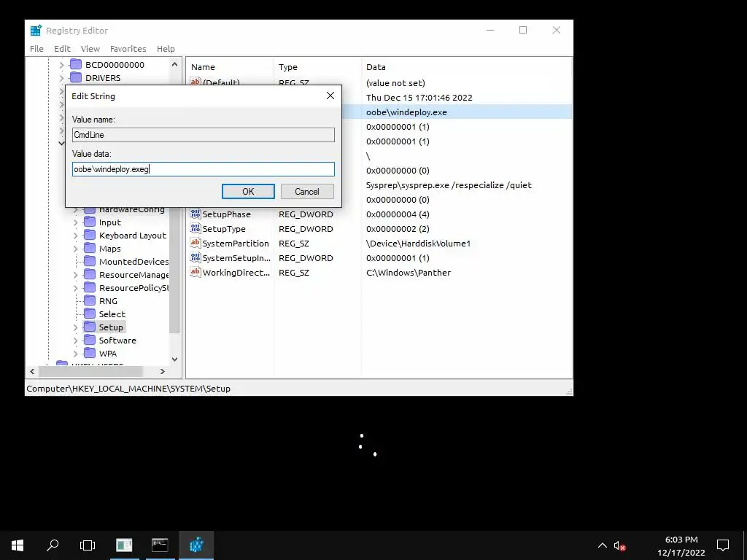Open the notification center icon
The image size is (747, 560).
(x=723, y=545)
